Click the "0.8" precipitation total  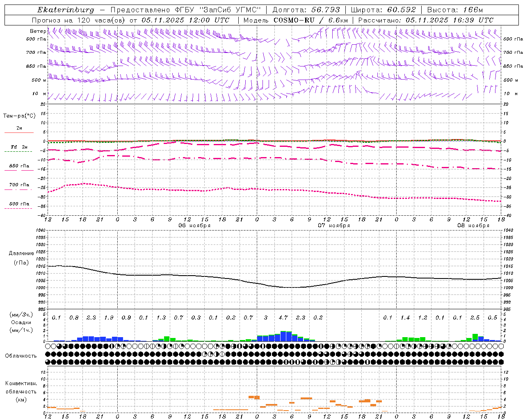click(74, 317)
